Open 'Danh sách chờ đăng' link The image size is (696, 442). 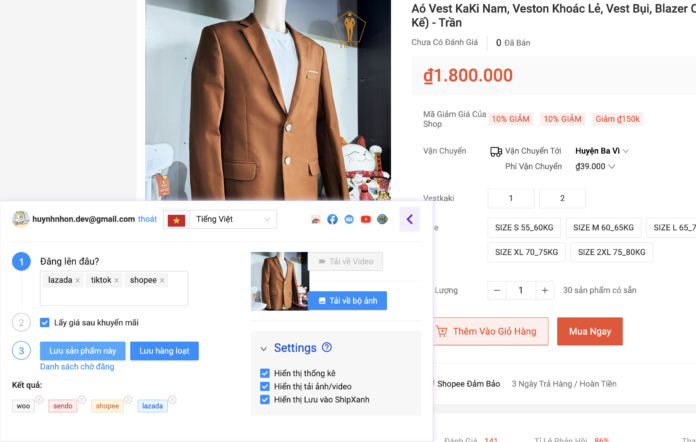tap(77, 367)
